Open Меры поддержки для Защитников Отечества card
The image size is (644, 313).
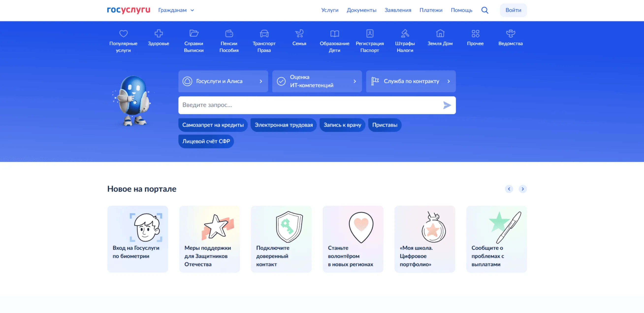[x=209, y=239]
